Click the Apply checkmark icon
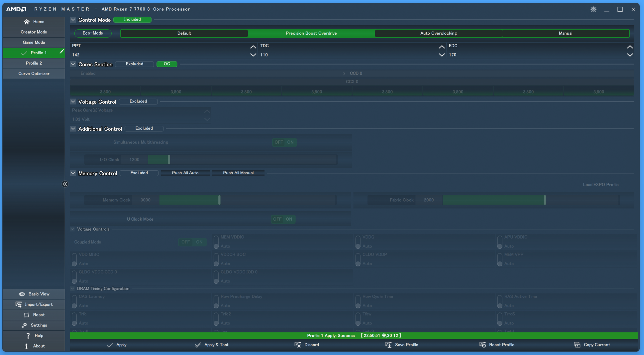 pyautogui.click(x=110, y=345)
